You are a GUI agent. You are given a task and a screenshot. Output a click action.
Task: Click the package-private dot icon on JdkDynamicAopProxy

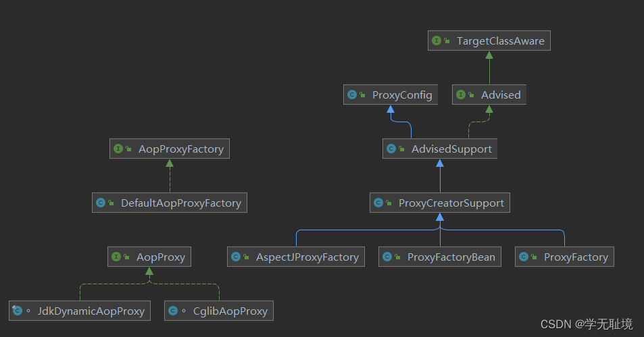28,311
